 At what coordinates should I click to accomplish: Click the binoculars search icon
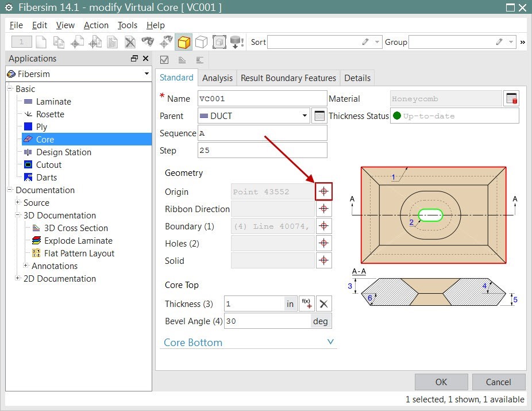click(x=149, y=41)
